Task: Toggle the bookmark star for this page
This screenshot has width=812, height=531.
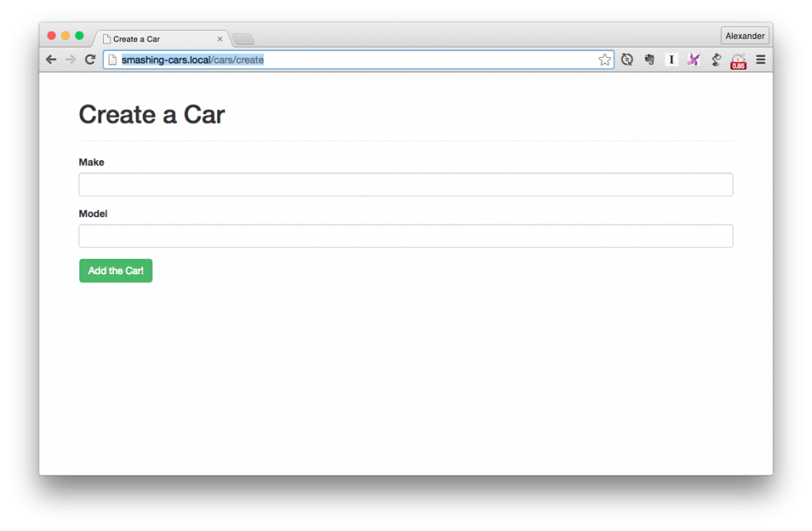Action: click(x=605, y=59)
